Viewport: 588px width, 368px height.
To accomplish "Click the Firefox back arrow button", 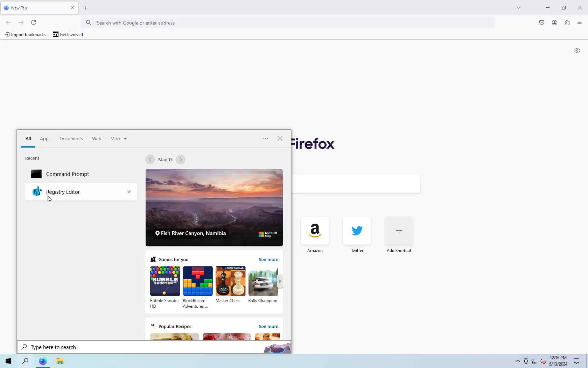I will click(8, 22).
